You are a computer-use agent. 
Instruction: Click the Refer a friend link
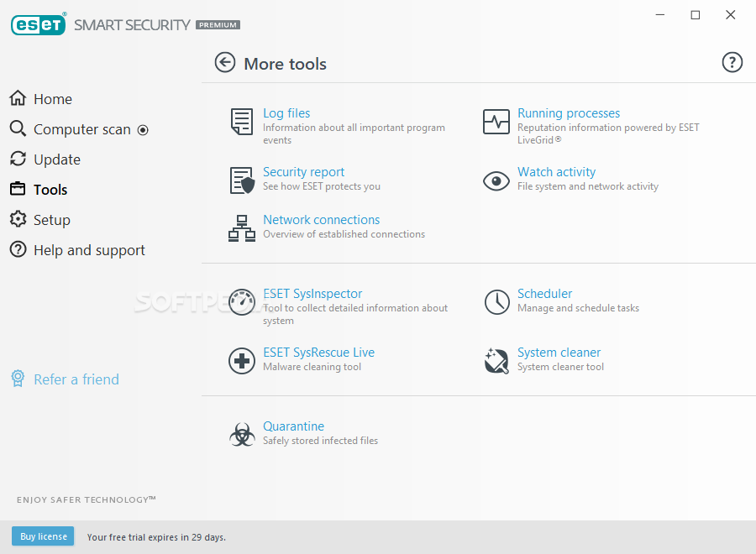(76, 379)
